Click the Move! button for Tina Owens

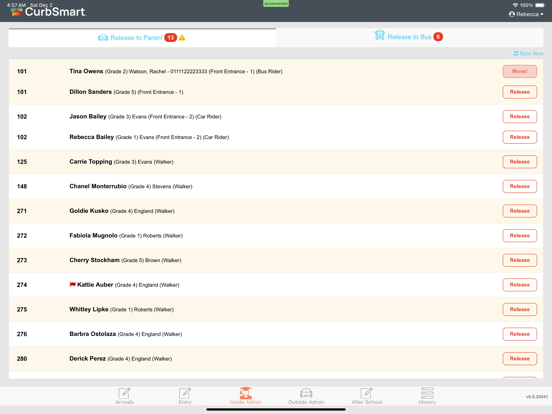(520, 71)
